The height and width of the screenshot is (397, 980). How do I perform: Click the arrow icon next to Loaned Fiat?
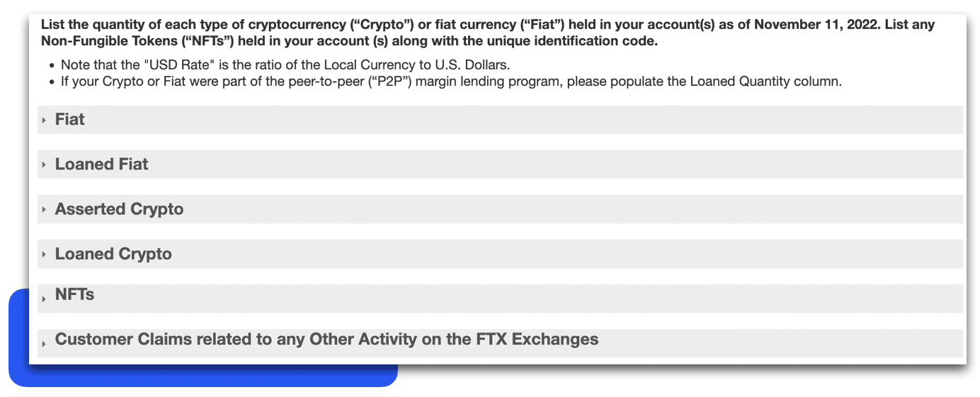44,165
